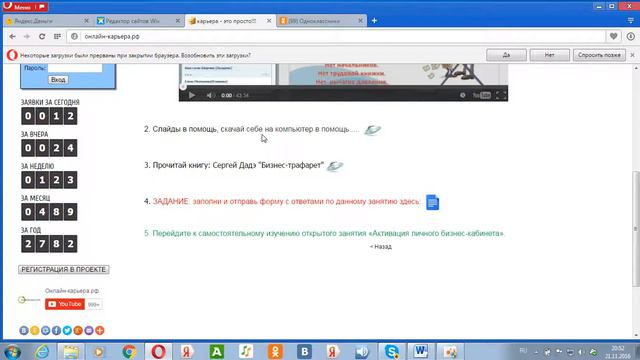Screen dimensions: 640x360
Task: Share via the orange Odnoklassniki icon
Action: click(x=35, y=330)
